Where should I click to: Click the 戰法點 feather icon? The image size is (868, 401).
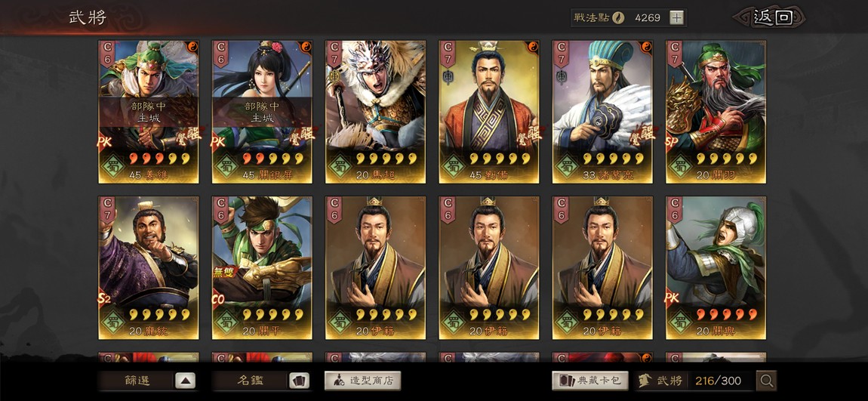(x=617, y=17)
